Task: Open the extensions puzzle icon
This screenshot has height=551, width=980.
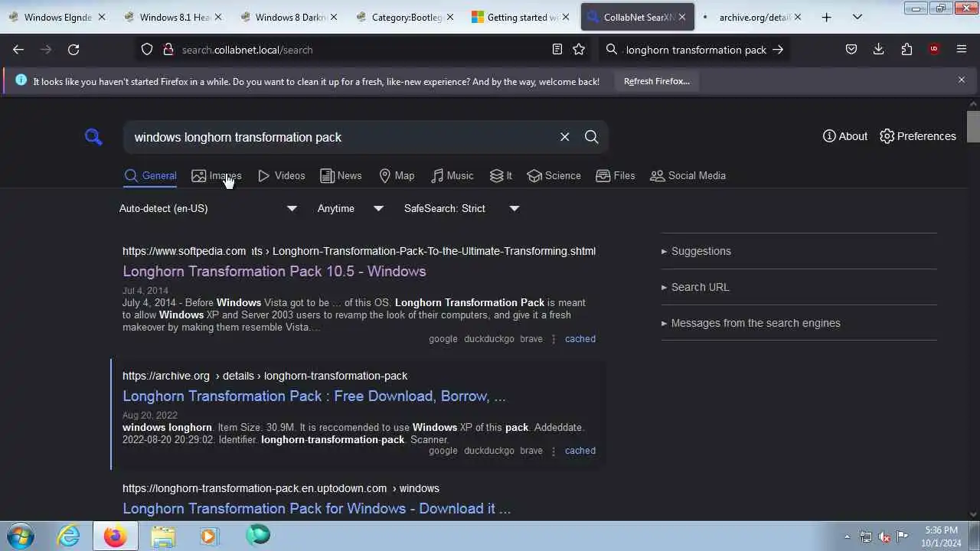Action: [x=906, y=50]
